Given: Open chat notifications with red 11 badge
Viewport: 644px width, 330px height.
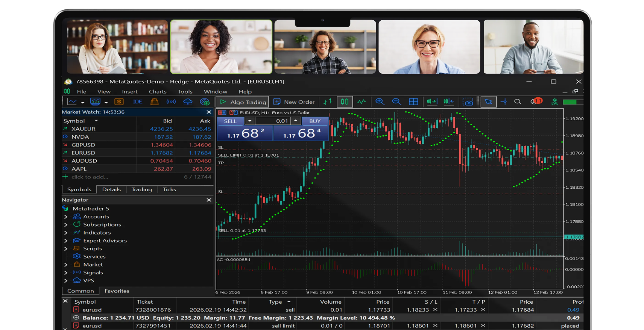Looking at the screenshot, I should pos(536,101).
